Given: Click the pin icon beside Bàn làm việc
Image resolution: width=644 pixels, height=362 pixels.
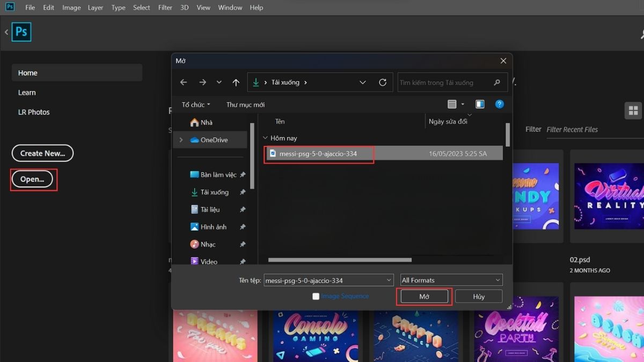Looking at the screenshot, I should [243, 175].
